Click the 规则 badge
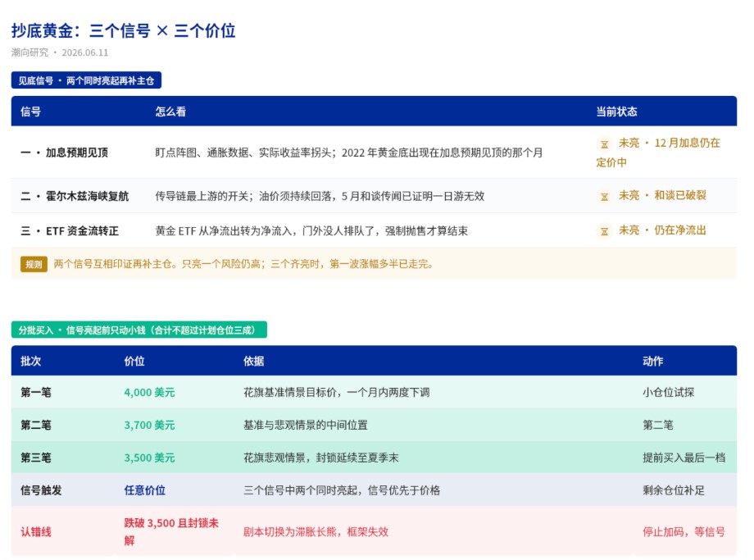Screen dimensions: 754x560 click(x=34, y=264)
